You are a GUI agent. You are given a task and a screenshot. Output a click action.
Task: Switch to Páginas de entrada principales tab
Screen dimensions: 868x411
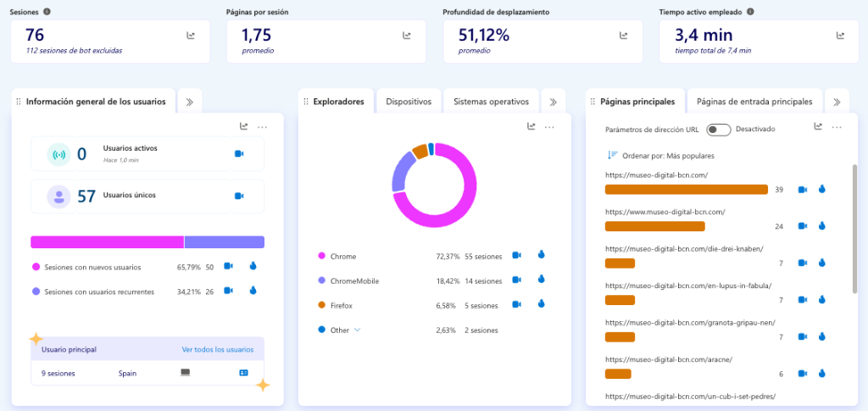pyautogui.click(x=754, y=102)
